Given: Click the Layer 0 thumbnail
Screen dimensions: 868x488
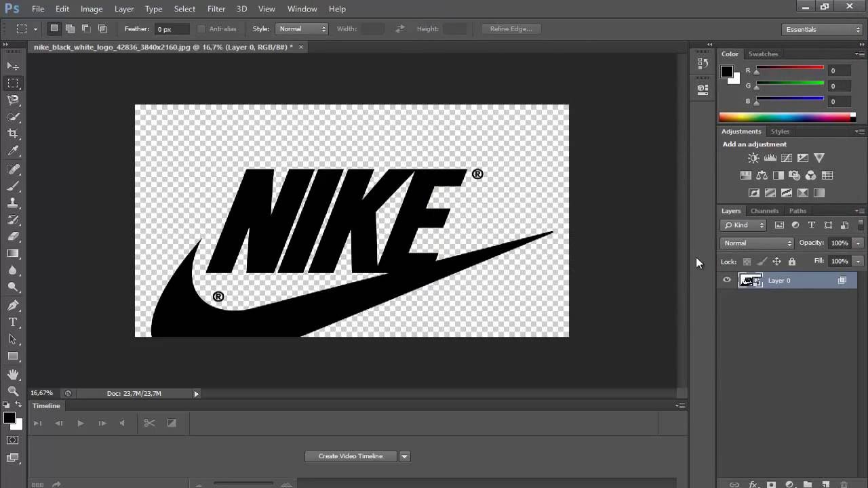Looking at the screenshot, I should point(750,280).
